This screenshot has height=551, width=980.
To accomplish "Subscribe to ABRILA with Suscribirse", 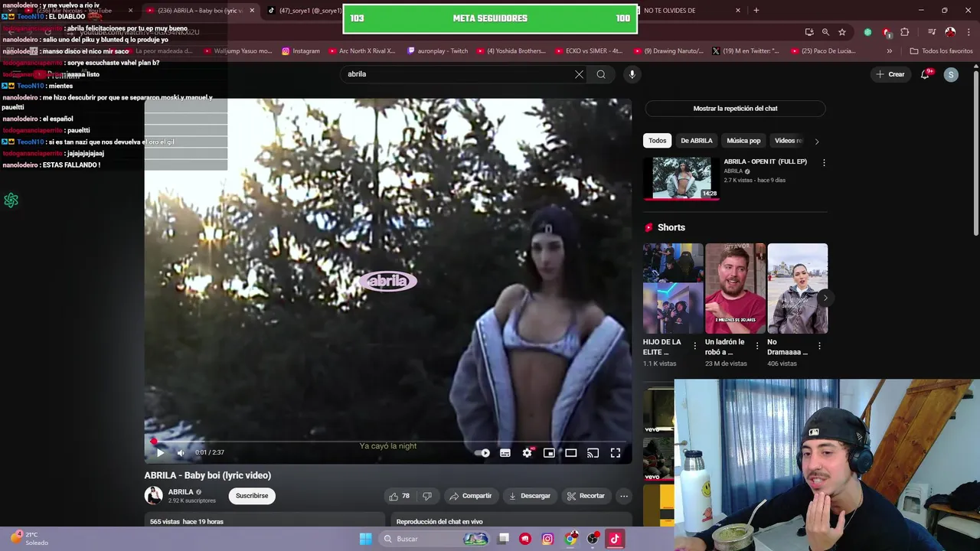I will coord(252,496).
